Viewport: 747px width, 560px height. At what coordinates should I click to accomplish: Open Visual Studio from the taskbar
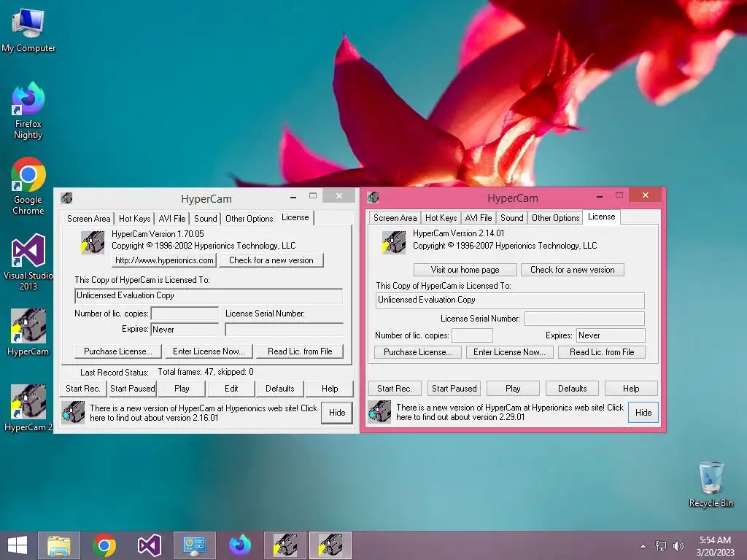149,545
